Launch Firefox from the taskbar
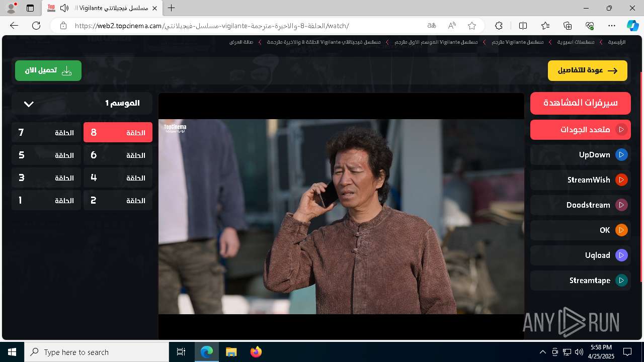This screenshot has height=362, width=644. (256, 352)
